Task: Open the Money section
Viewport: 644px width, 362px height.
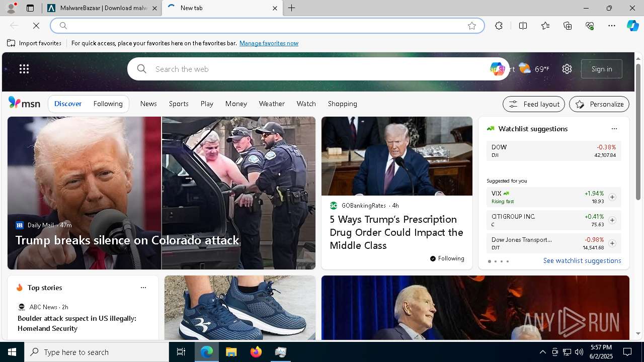Action: 236,104
